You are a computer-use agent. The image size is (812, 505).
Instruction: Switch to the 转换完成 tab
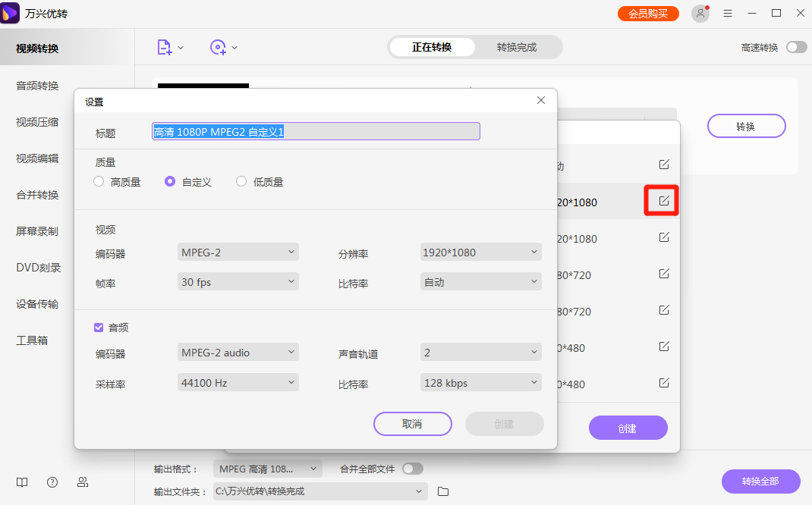click(x=518, y=46)
